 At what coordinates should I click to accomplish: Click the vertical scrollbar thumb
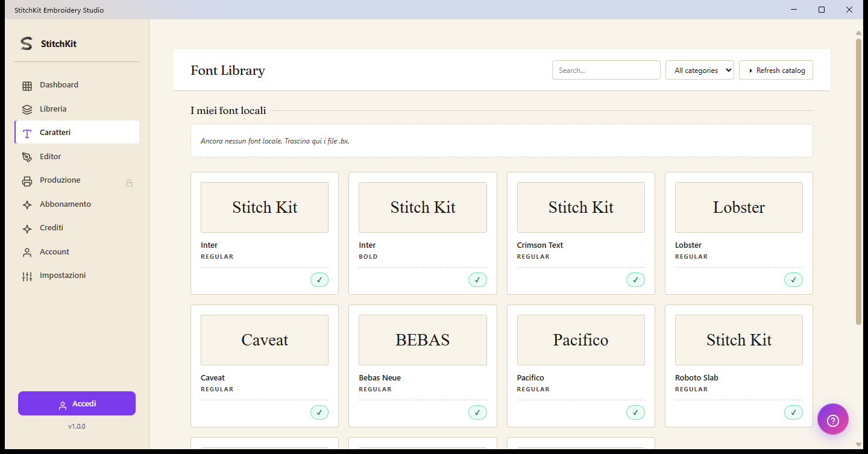pyautogui.click(x=858, y=181)
